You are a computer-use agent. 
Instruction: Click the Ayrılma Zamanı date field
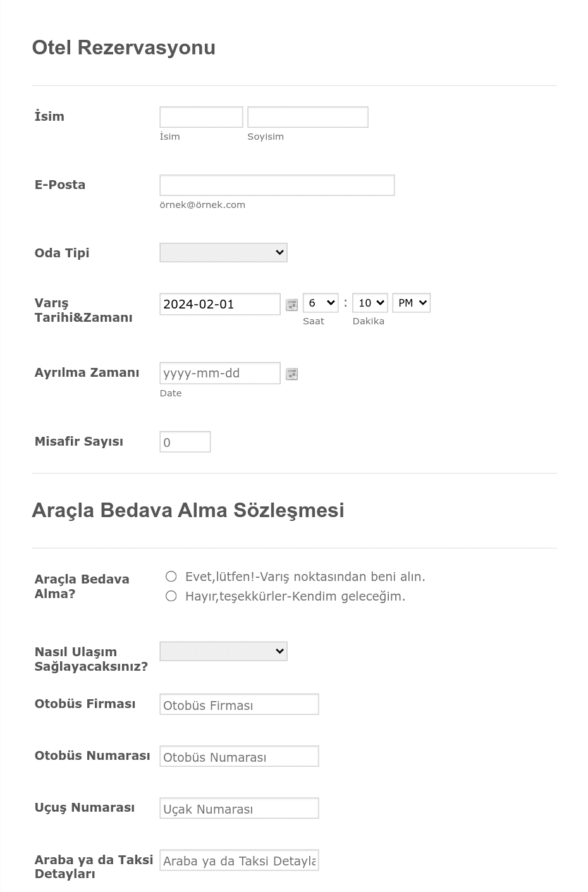220,373
